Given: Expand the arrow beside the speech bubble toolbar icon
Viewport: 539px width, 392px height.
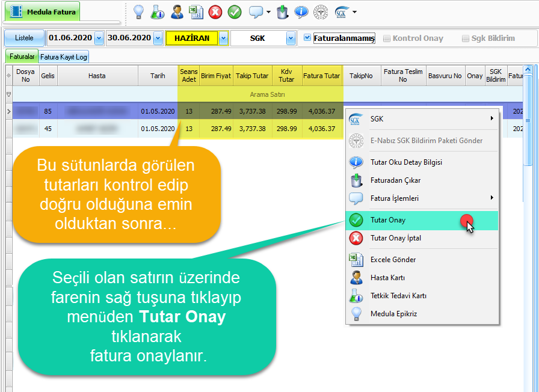Looking at the screenshot, I should pyautogui.click(x=268, y=12).
